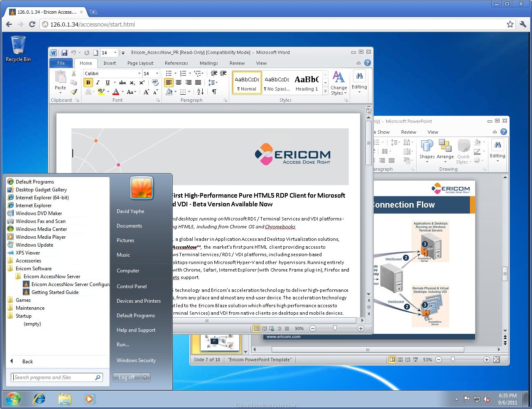Click the Justify alignment icon in Word
Screen dimensions: 532x409
point(199,83)
